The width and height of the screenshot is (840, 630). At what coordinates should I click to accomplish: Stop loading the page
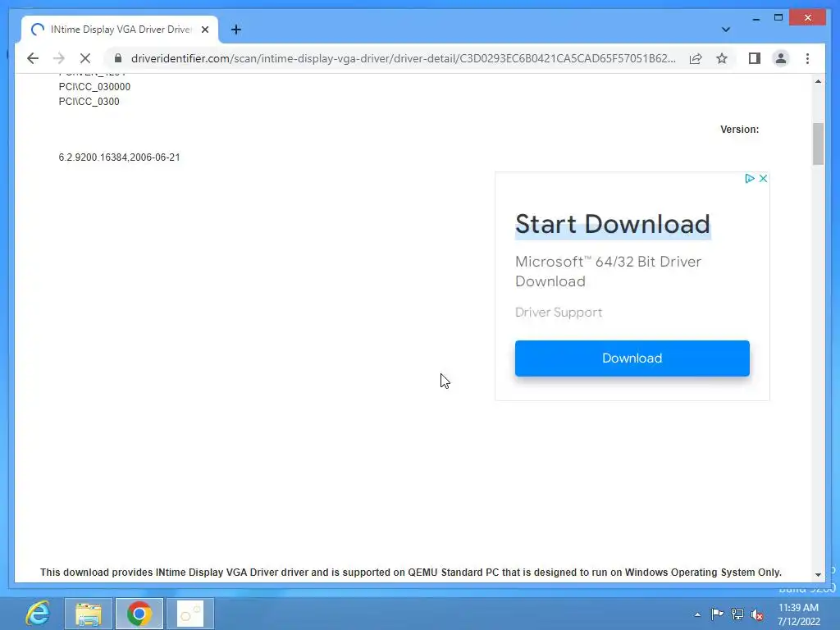click(x=85, y=58)
